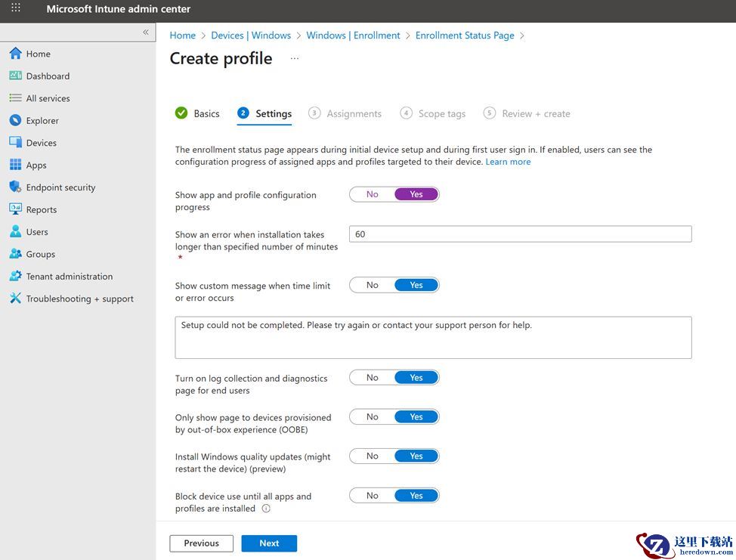
Task: Open Endpoint security shield icon
Action: (15, 187)
